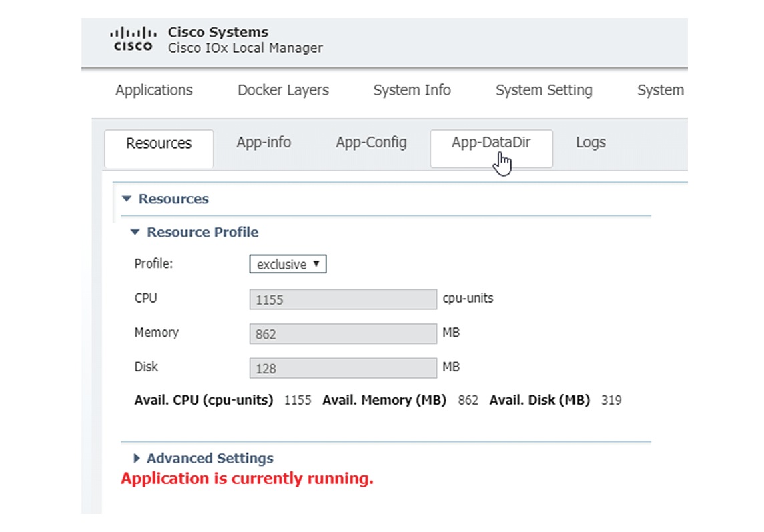Switch to the Applications tab
Image resolution: width=764 pixels, height=532 pixels.
click(154, 90)
